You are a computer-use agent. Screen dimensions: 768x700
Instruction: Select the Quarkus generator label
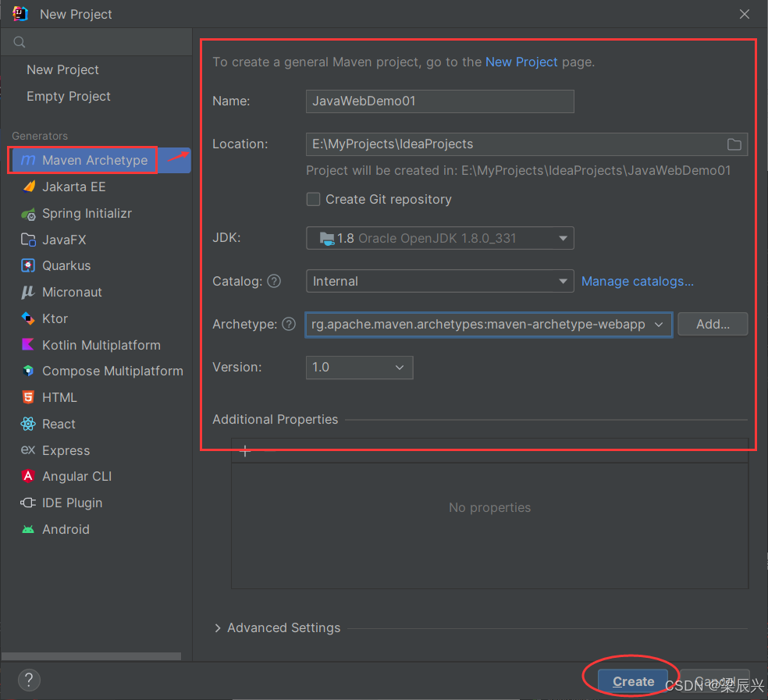[66, 265]
